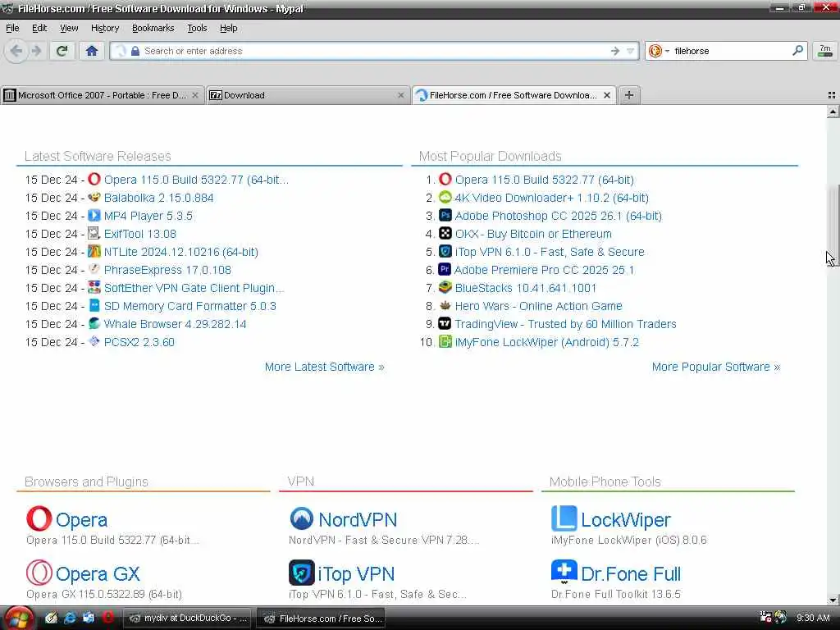Click the PCSX2 icon
Viewport: 840px width, 630px height.
pos(94,341)
